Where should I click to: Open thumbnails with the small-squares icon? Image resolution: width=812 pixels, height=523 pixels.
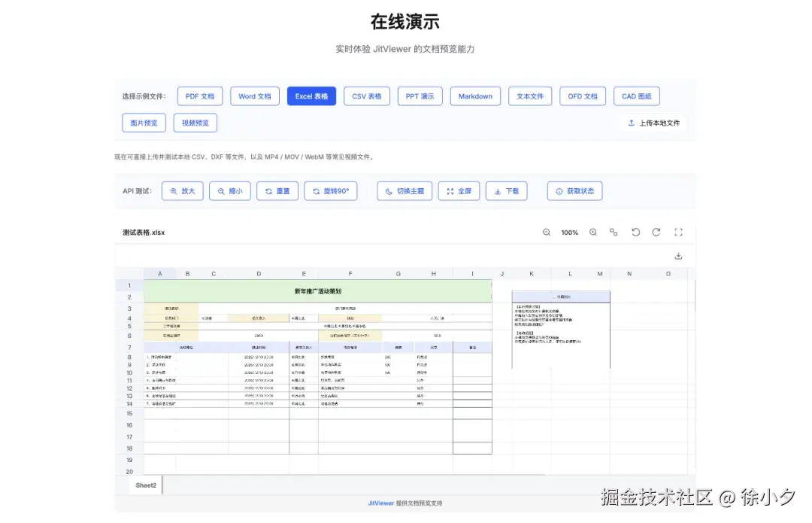(613, 233)
